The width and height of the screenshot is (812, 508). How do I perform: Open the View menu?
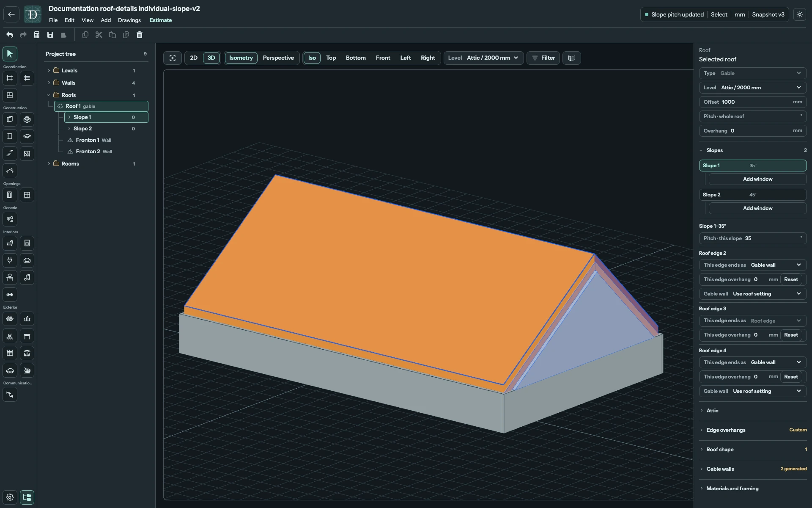point(88,20)
